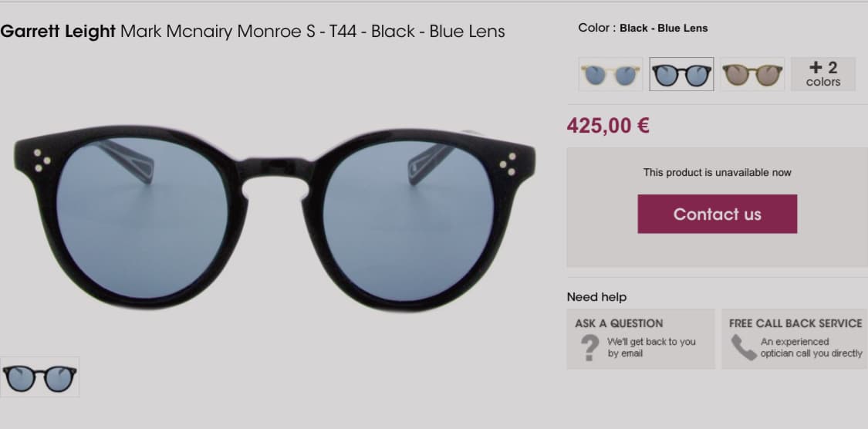Click the Garrett Leight brand name
Screen dimensions: 868x429
coord(58,32)
